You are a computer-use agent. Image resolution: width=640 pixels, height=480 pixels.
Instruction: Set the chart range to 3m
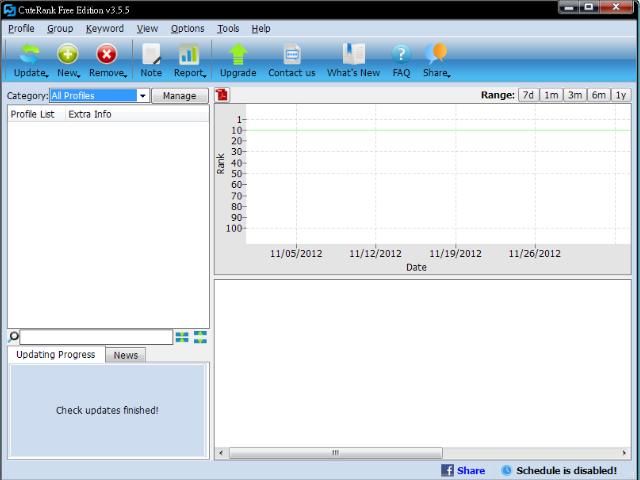click(x=575, y=96)
